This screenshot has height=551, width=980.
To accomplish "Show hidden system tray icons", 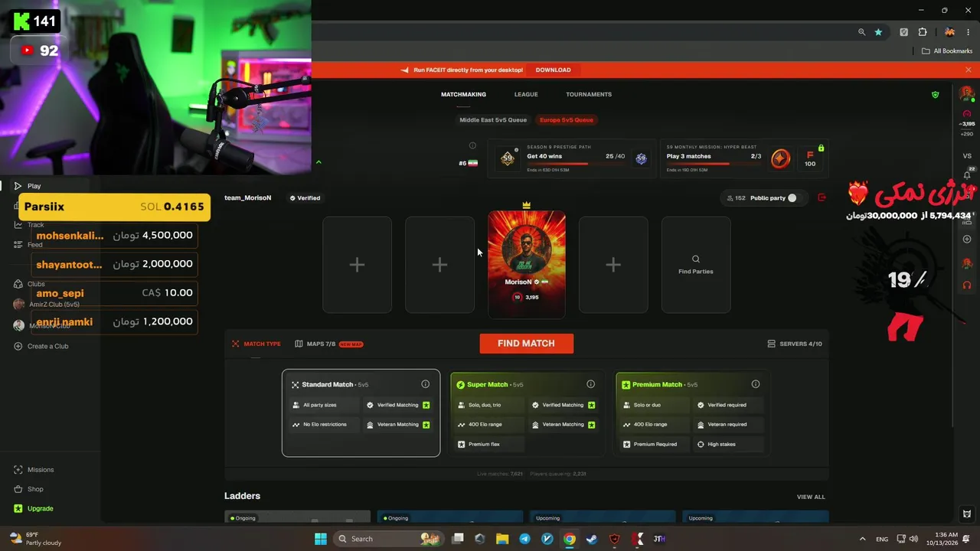I will coord(862,539).
